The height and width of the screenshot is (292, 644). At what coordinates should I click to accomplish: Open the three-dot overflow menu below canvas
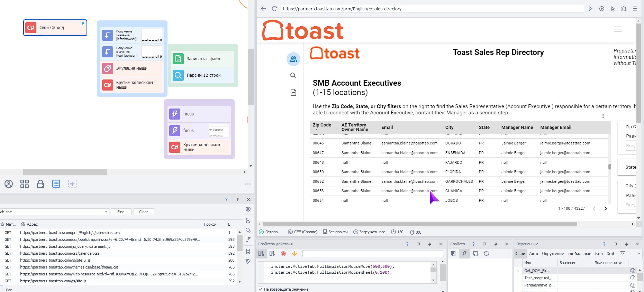click(x=248, y=184)
